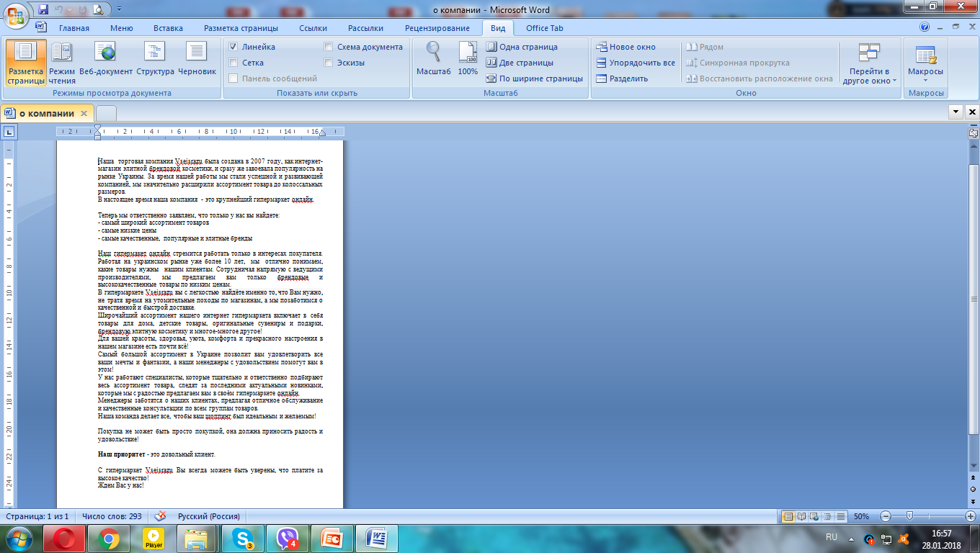Open the Главная ribbon tab
The image size is (980, 553).
[x=74, y=28]
